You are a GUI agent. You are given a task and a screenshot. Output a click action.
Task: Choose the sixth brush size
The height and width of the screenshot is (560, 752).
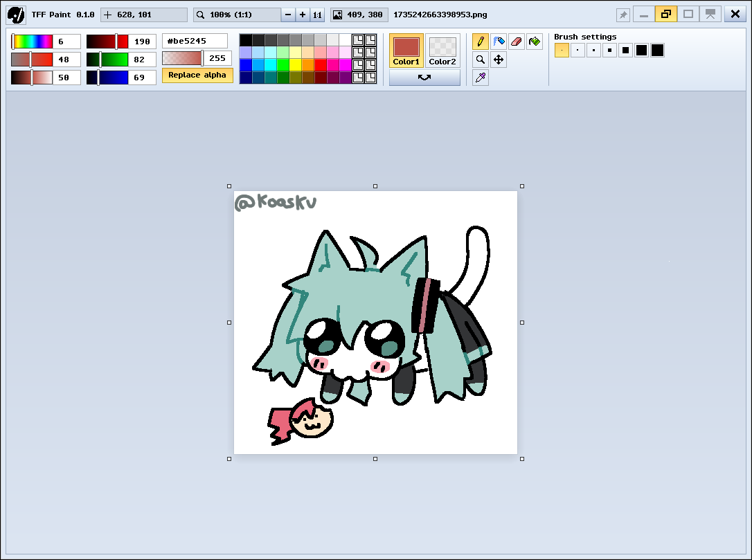click(642, 51)
